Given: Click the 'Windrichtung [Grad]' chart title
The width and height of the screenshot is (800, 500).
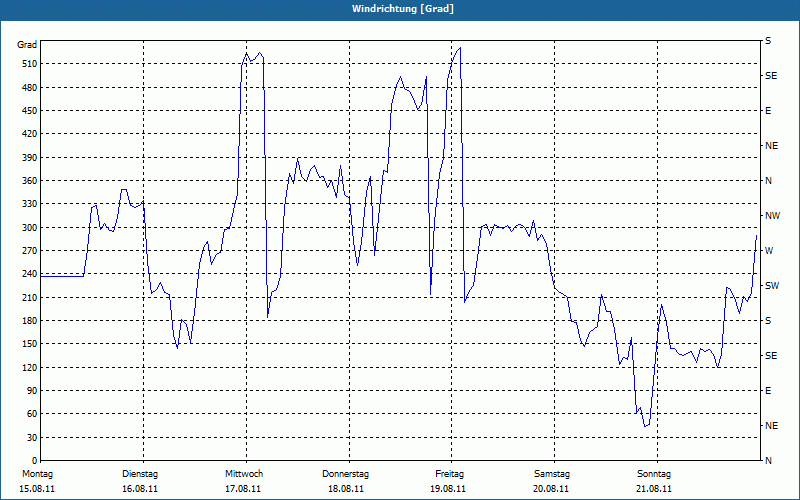Looking at the screenshot, I should pos(403,9).
